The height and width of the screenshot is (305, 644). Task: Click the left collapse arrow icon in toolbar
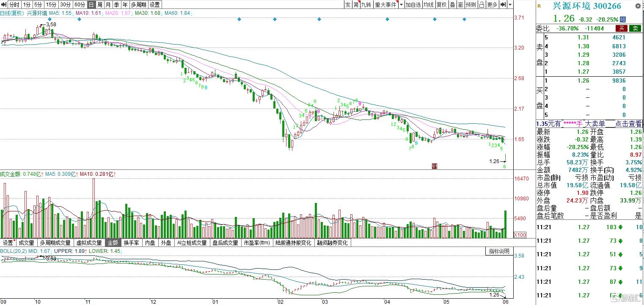coord(4,5)
